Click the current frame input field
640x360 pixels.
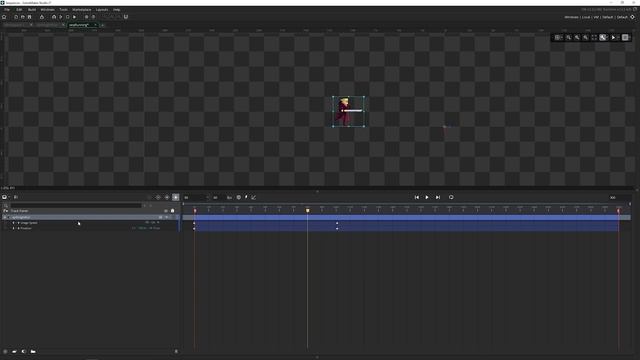pyautogui.click(x=196, y=198)
